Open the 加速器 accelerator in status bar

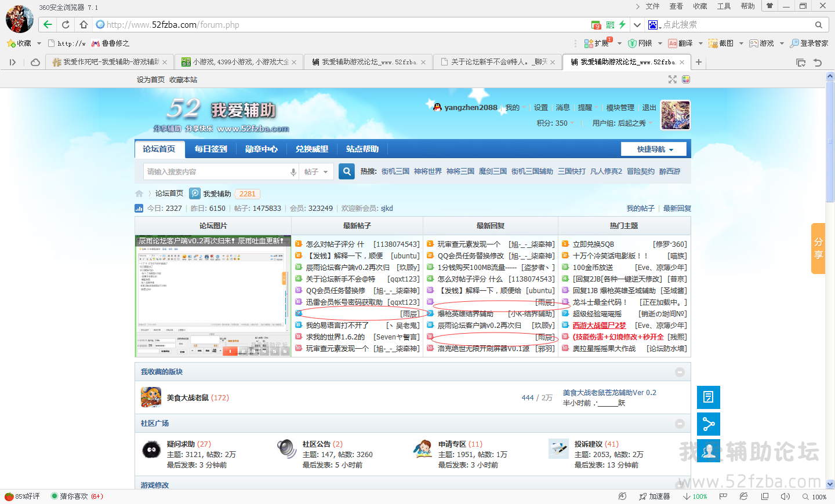[x=654, y=496]
